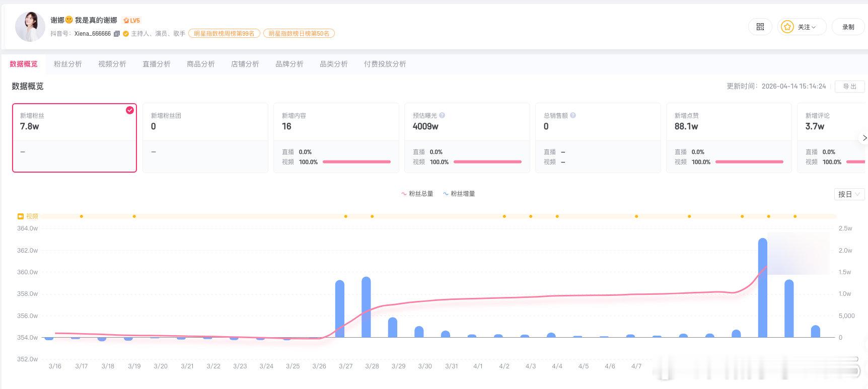868x389 pixels.
Task: Click the video marker dot above 4/2
Action: pyautogui.click(x=504, y=216)
